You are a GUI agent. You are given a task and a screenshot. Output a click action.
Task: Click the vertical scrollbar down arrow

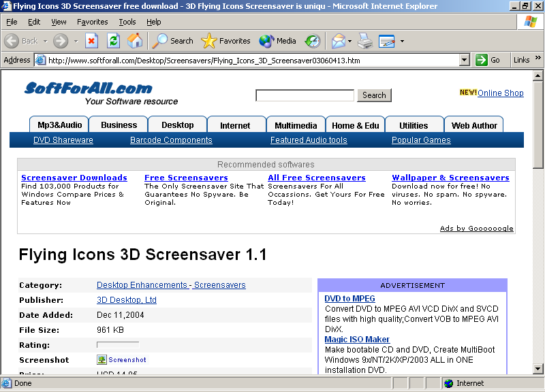point(538,369)
